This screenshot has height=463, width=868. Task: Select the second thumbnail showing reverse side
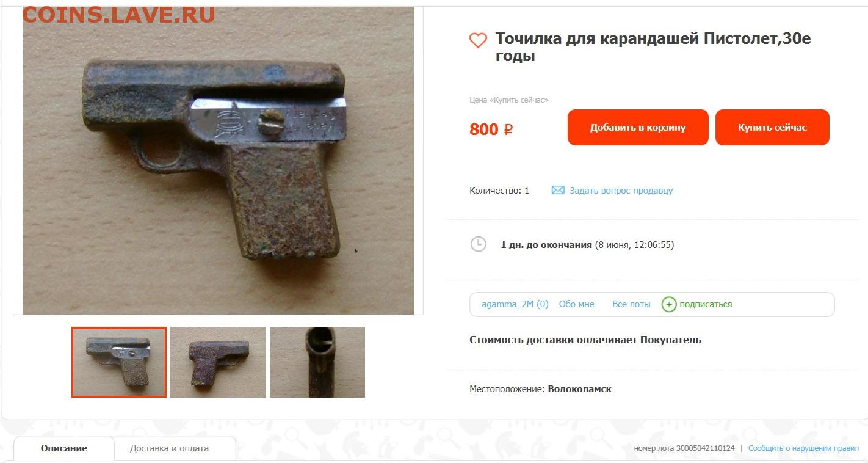point(218,362)
